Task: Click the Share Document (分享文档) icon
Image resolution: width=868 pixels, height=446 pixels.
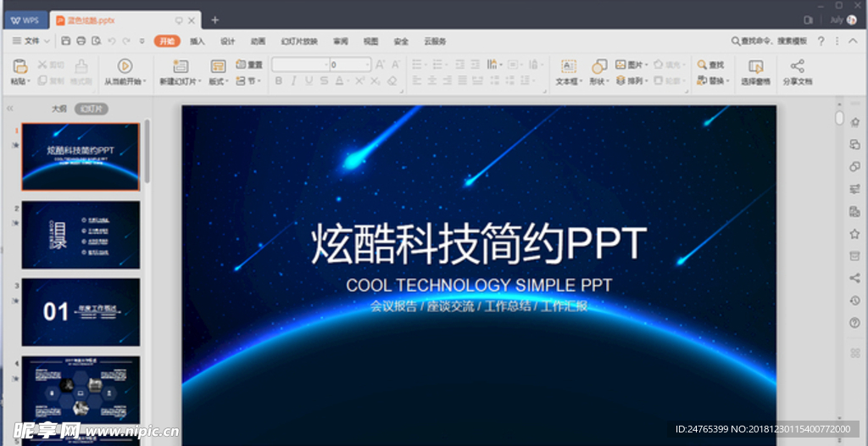Action: point(797,66)
